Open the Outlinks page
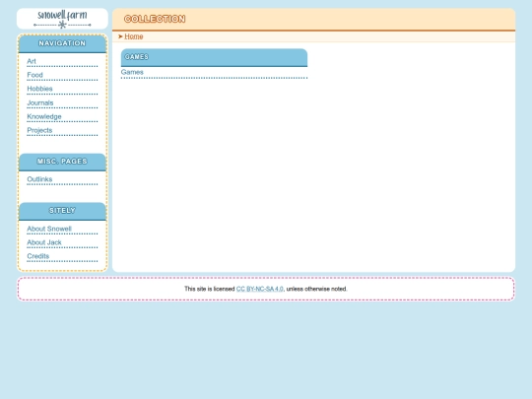Image resolution: width=532 pixels, height=399 pixels. [x=39, y=179]
